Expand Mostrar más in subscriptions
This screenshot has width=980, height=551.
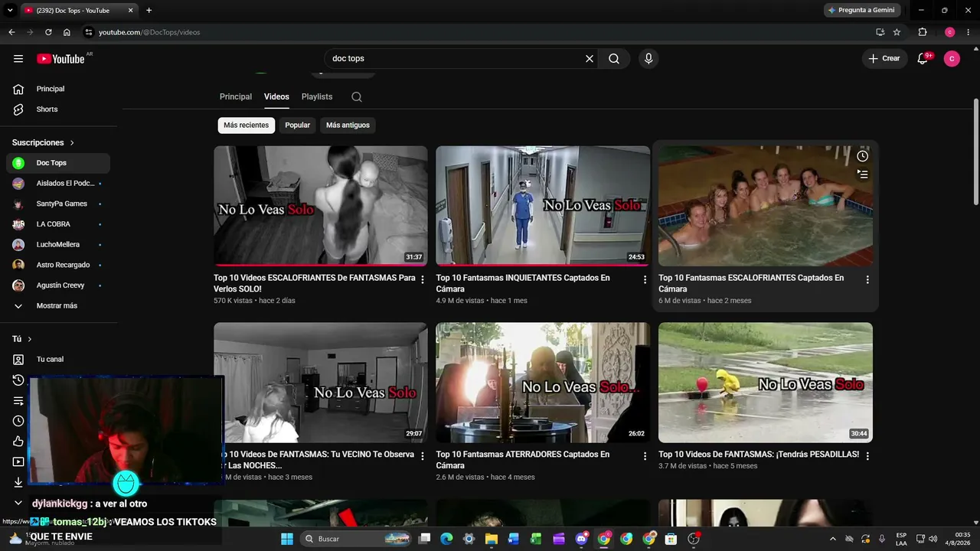point(57,306)
